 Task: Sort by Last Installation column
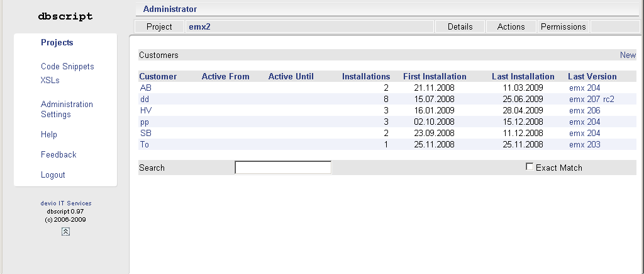coord(523,76)
